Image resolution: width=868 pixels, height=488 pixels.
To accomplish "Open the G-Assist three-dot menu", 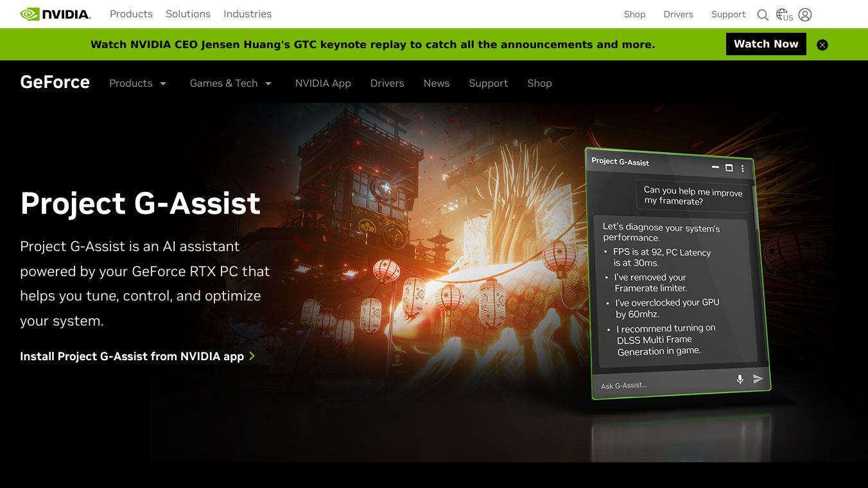I will click(743, 168).
